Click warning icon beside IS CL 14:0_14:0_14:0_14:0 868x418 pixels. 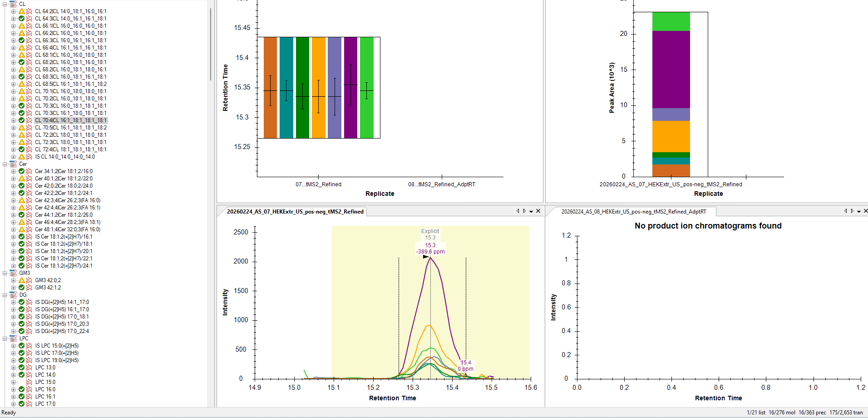(x=21, y=157)
